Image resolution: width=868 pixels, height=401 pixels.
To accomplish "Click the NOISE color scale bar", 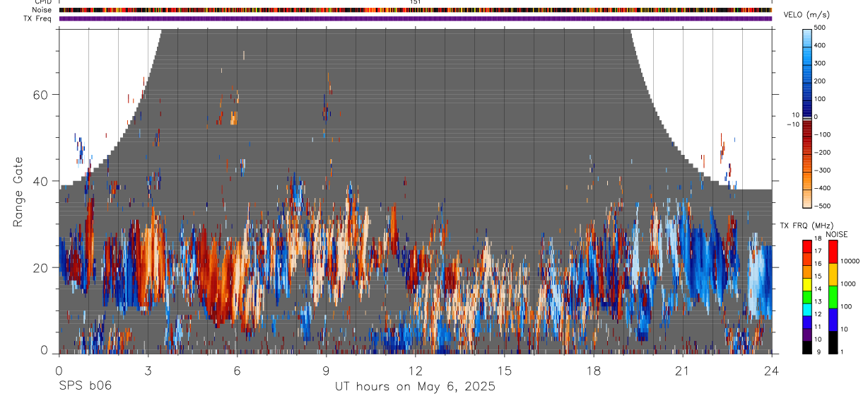I will coord(833,296).
